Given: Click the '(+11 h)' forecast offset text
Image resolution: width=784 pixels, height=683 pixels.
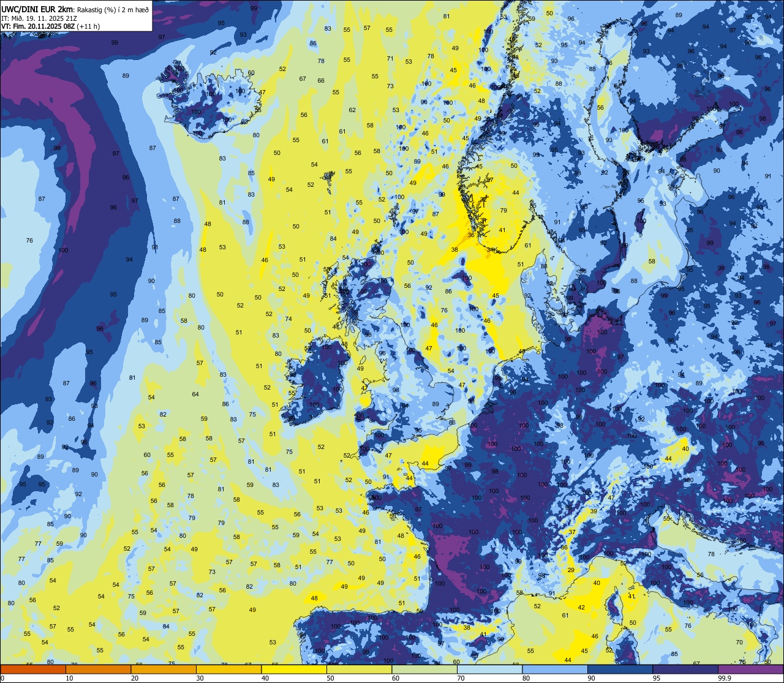Looking at the screenshot, I should point(89,26).
